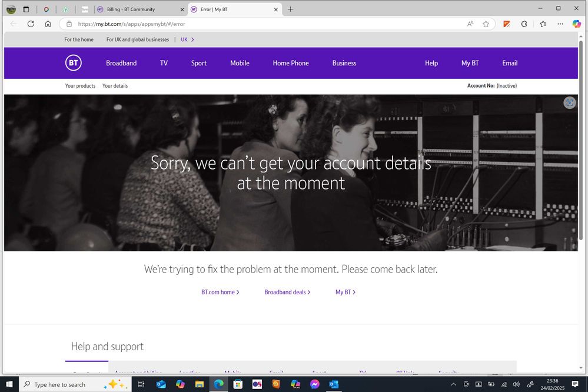This screenshot has height=392, width=588.
Task: Click the BT logo in header
Action: point(73,63)
